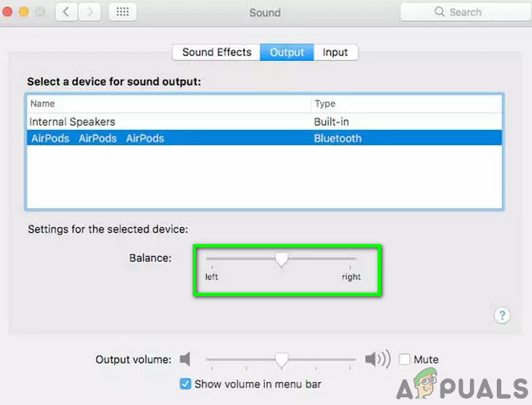Go back with the left chevron button
The width and height of the screenshot is (532, 405).
67,12
